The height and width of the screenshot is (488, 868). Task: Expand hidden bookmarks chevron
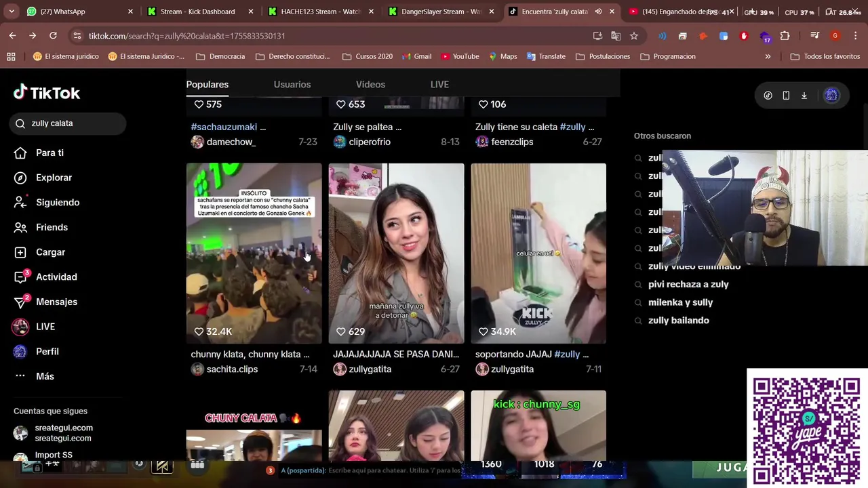click(x=768, y=56)
